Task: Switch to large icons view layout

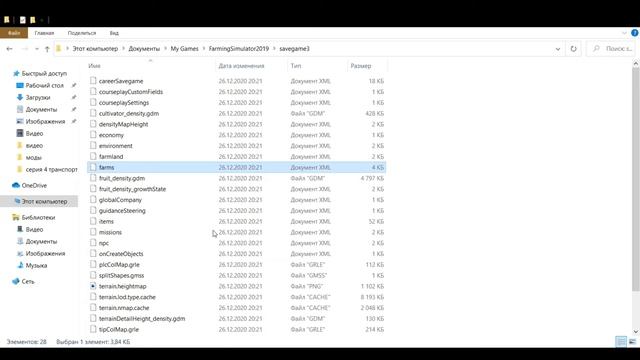Action: (x=632, y=342)
